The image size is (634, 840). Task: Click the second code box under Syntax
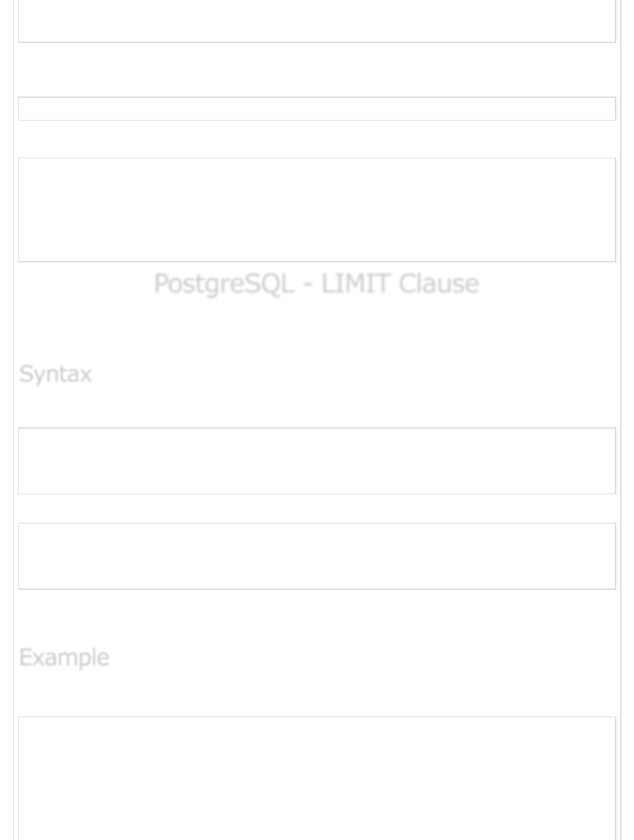click(x=317, y=556)
